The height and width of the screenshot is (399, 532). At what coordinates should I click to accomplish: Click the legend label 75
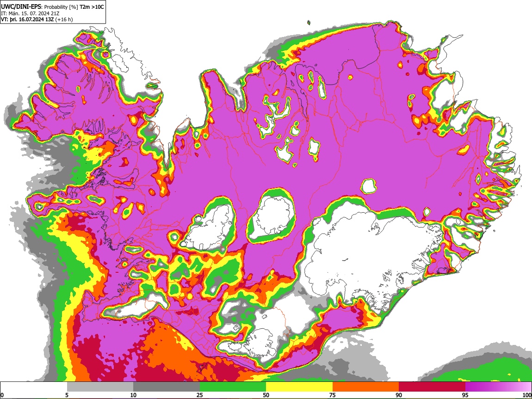333,395
